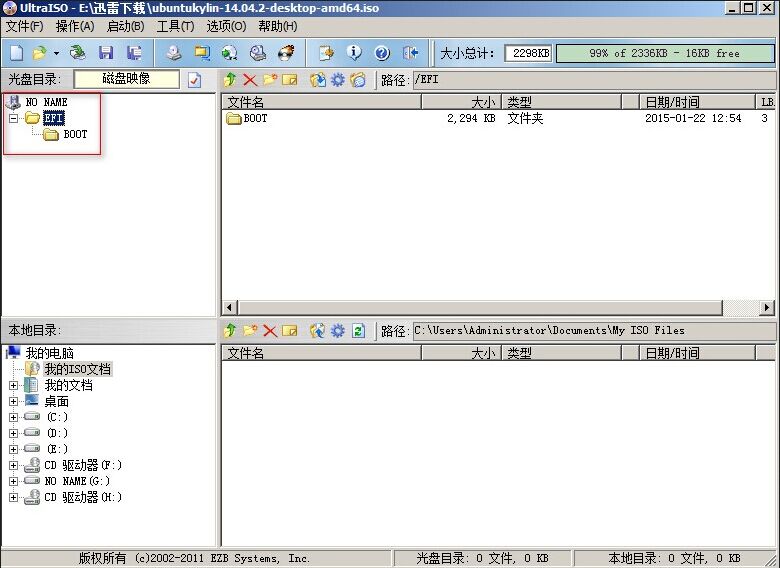Expand the 我的文档 tree node

[13, 385]
